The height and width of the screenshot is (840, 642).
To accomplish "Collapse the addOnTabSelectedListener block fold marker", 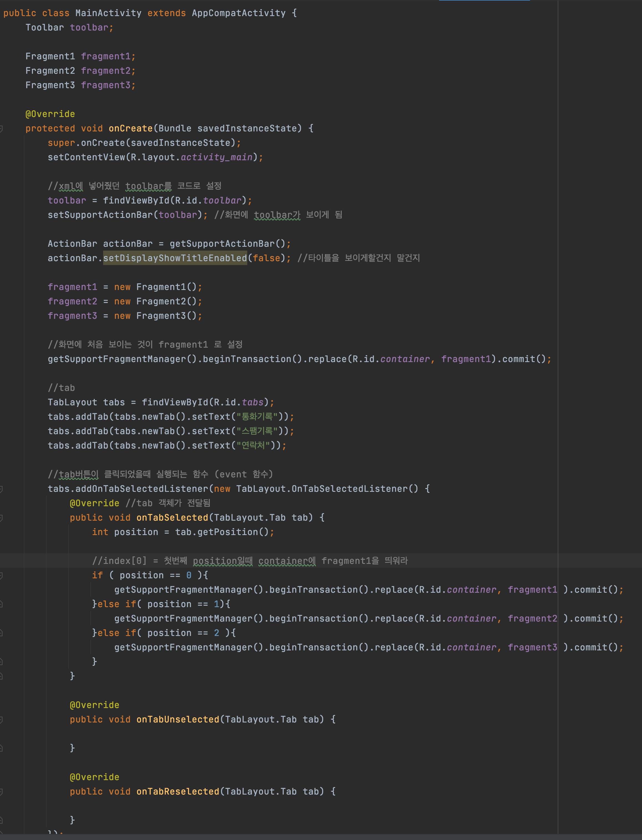I will tap(1, 489).
